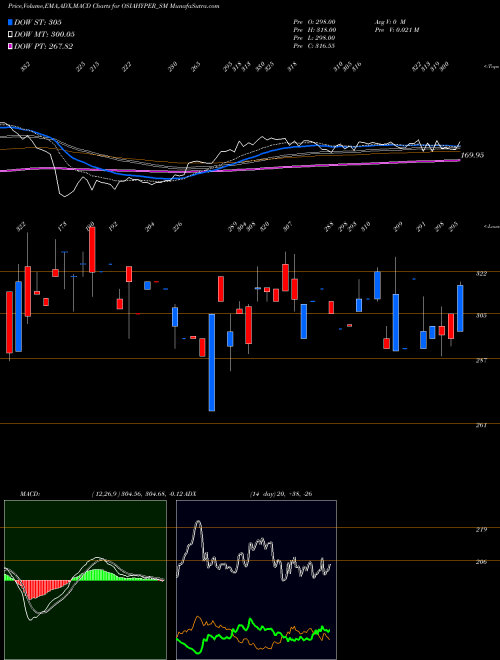Click the chart title mentioning OSIAHYPER_SM

tap(114, 7)
